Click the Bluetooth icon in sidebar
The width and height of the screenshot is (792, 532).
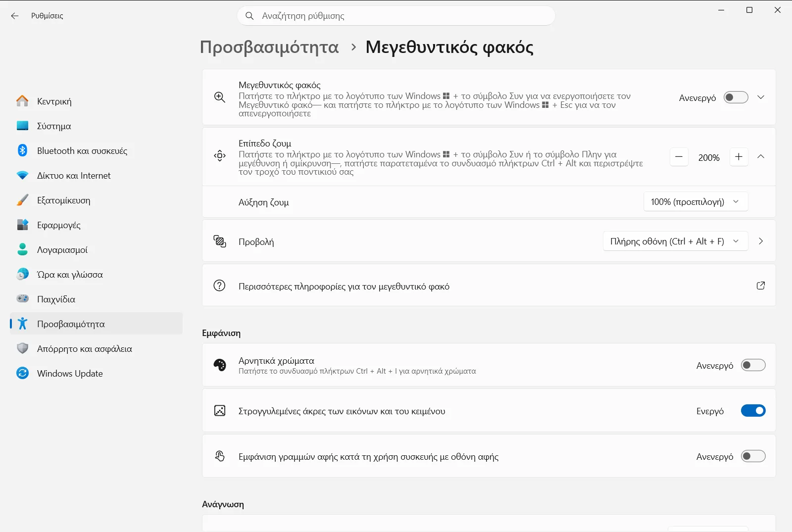tap(22, 150)
